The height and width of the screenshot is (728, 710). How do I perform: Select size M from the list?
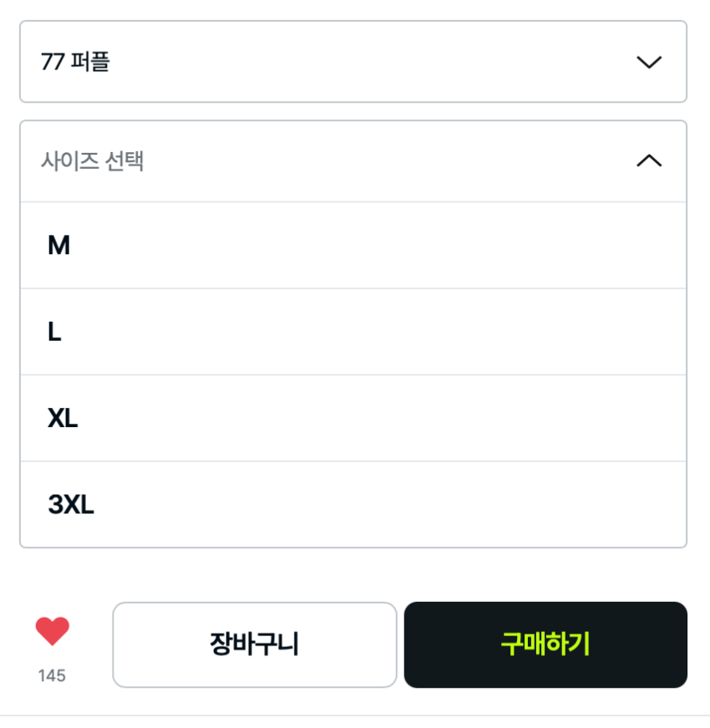tap(58, 246)
